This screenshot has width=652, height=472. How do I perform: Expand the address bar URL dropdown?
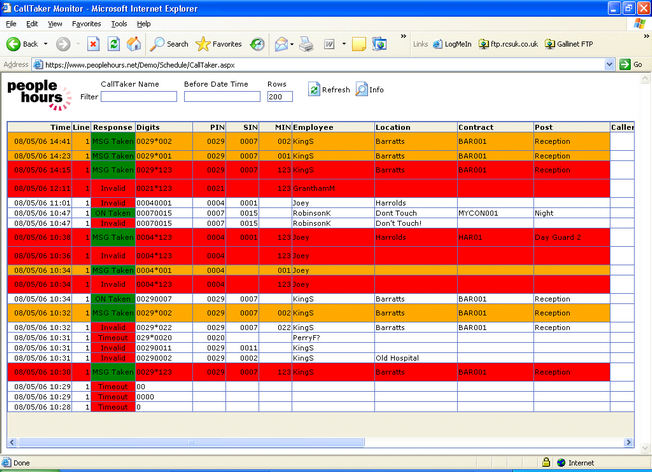click(x=611, y=64)
